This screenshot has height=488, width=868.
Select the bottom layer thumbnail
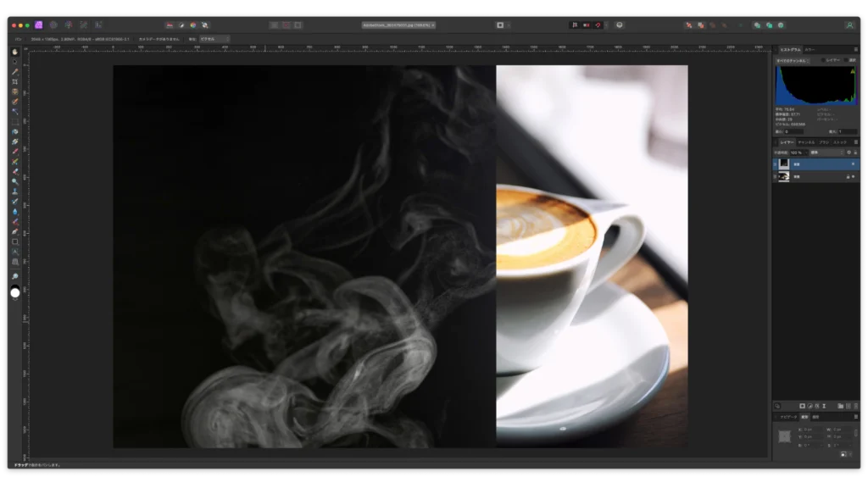(x=784, y=176)
